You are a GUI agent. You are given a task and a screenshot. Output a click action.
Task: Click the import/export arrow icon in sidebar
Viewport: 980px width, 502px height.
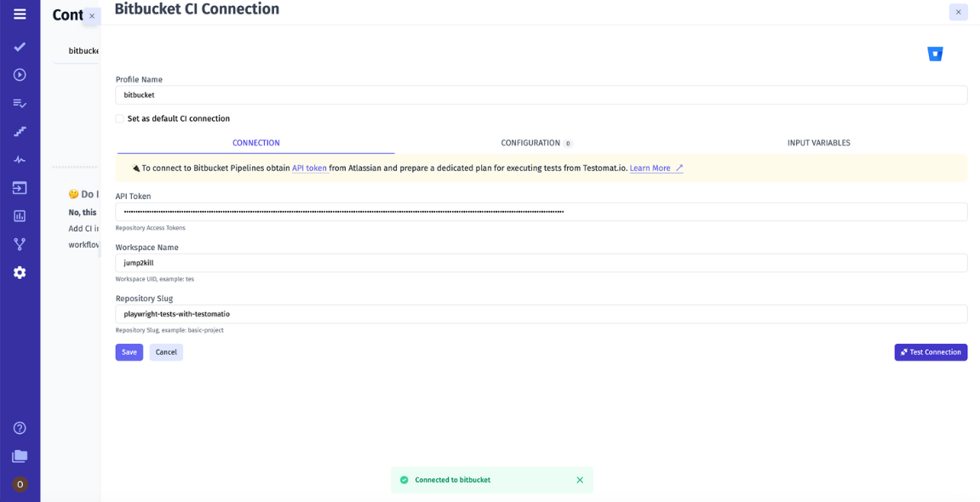pos(20,187)
